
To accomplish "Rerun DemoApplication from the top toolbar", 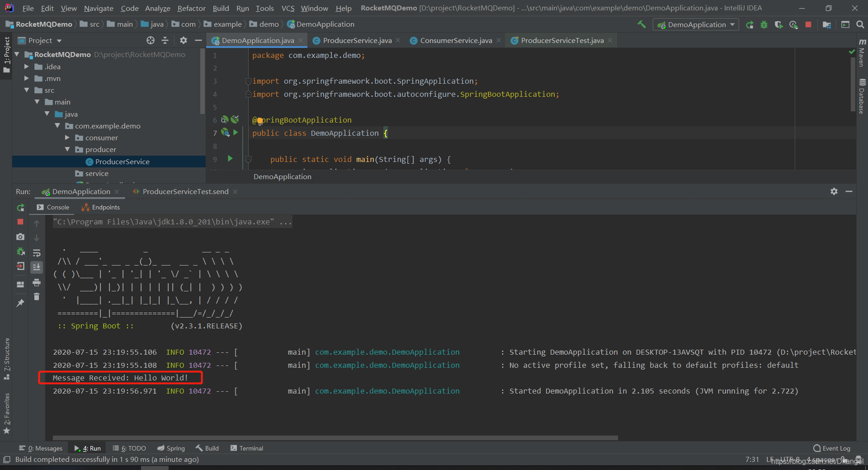I will point(750,25).
